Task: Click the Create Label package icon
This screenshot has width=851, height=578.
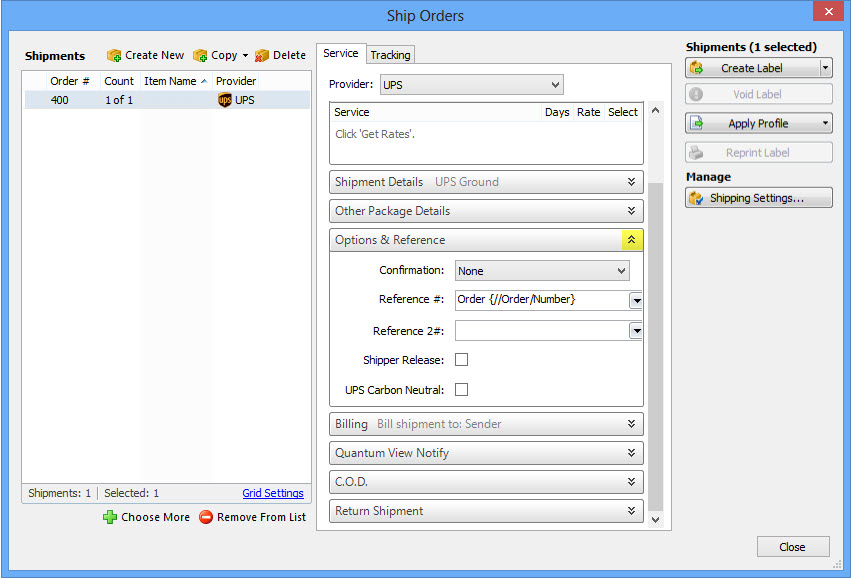Action: (x=696, y=68)
